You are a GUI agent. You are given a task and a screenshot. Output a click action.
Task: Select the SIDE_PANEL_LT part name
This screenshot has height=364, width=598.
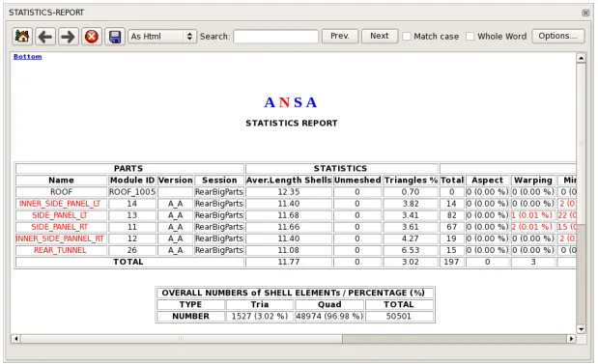point(60,215)
